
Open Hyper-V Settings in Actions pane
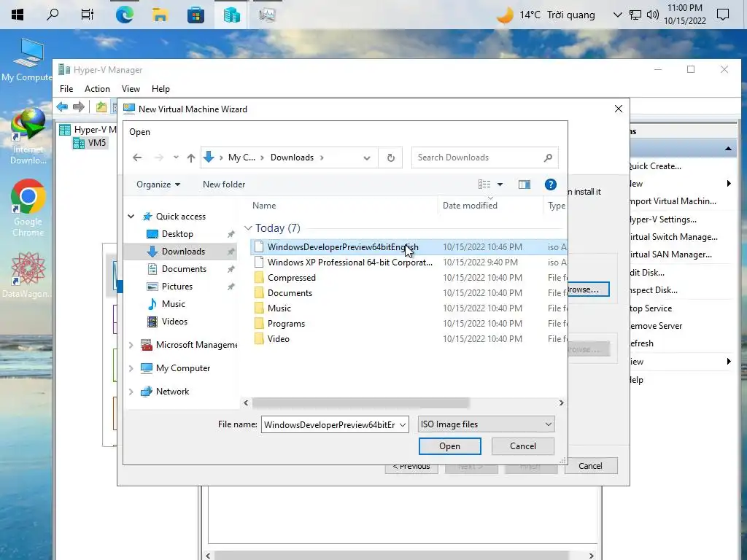[x=664, y=219]
